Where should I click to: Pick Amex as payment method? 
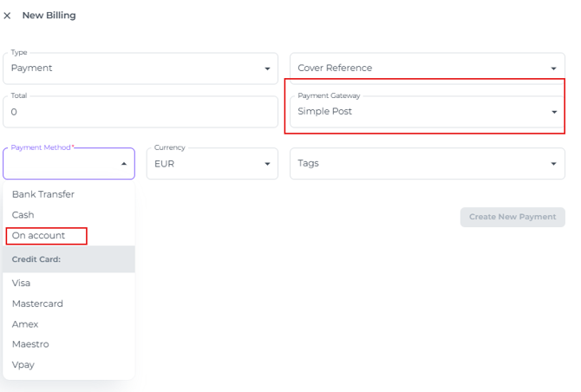tap(25, 324)
